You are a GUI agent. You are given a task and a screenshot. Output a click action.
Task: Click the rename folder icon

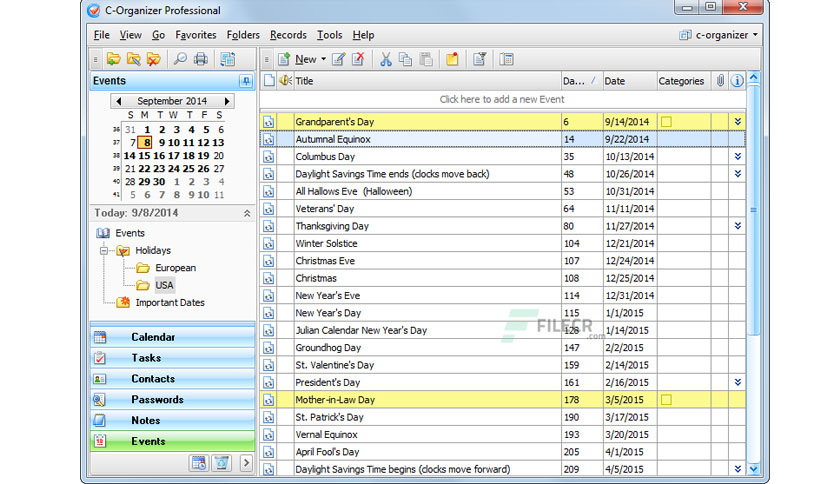coord(133,59)
